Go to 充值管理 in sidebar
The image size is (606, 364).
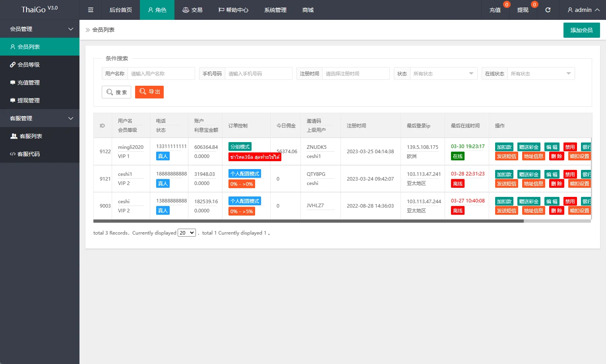click(29, 83)
